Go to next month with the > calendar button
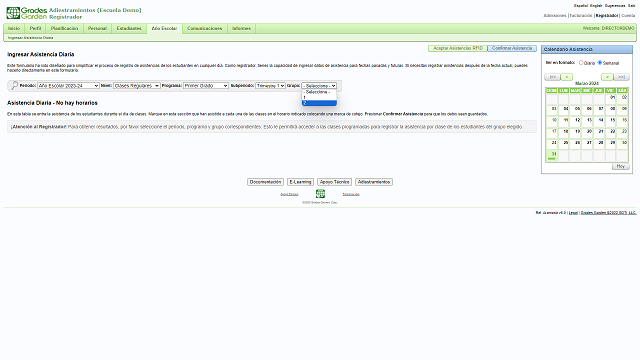The image size is (640, 360). [607, 77]
